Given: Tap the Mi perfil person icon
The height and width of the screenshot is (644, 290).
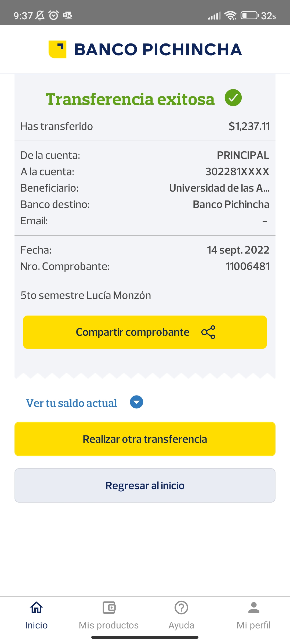Looking at the screenshot, I should [254, 608].
